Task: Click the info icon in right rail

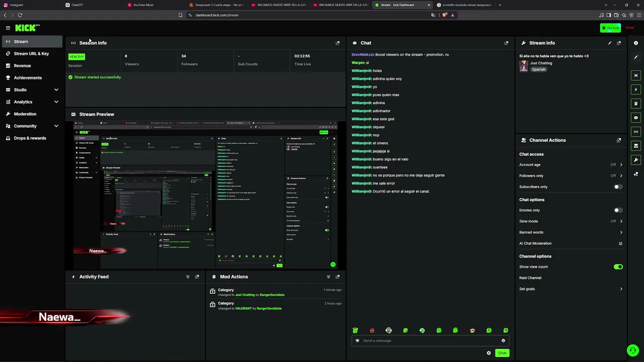Action: point(636,43)
